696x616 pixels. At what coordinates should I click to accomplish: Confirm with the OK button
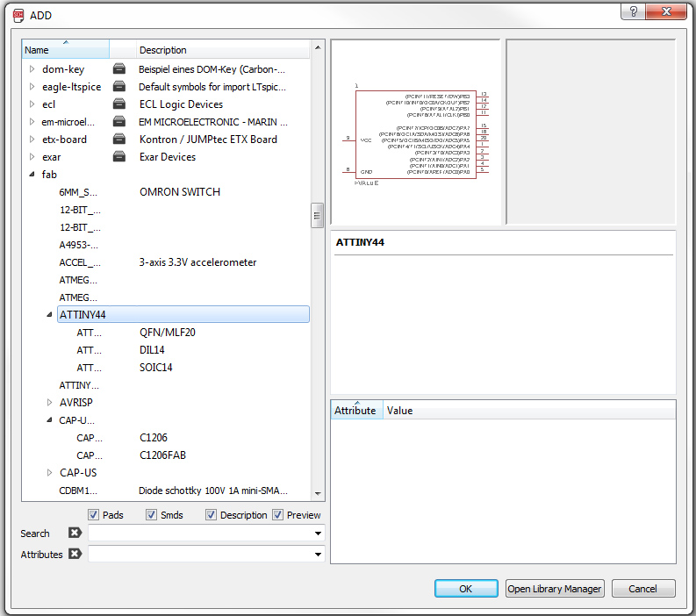466,589
